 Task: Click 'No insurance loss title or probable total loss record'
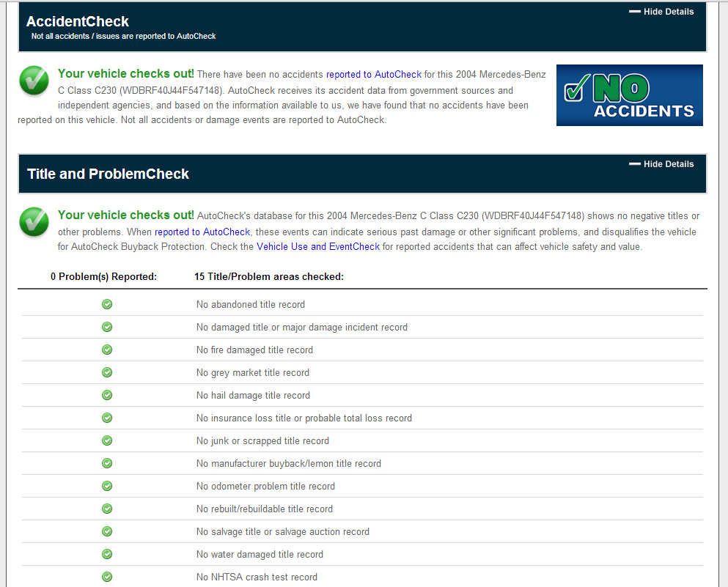304,418
